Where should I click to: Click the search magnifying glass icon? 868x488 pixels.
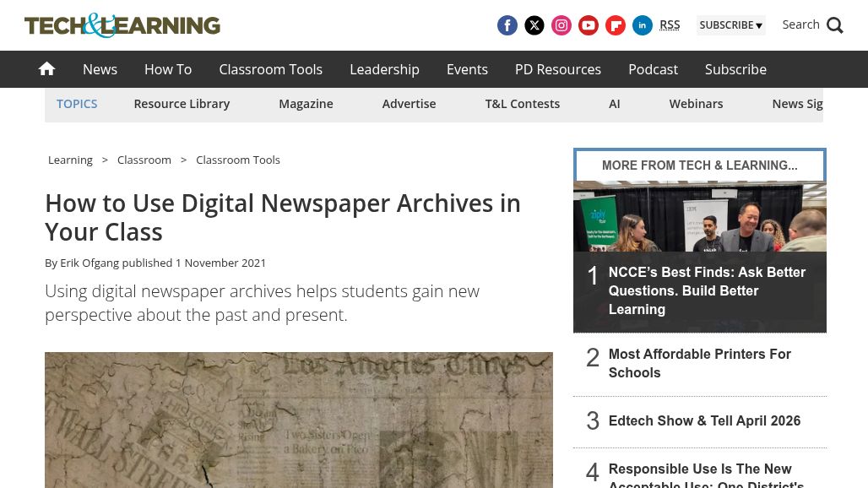[835, 25]
